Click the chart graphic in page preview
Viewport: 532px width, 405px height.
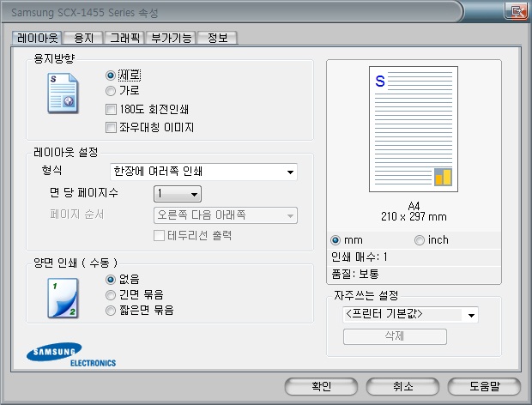pyautogui.click(x=443, y=177)
